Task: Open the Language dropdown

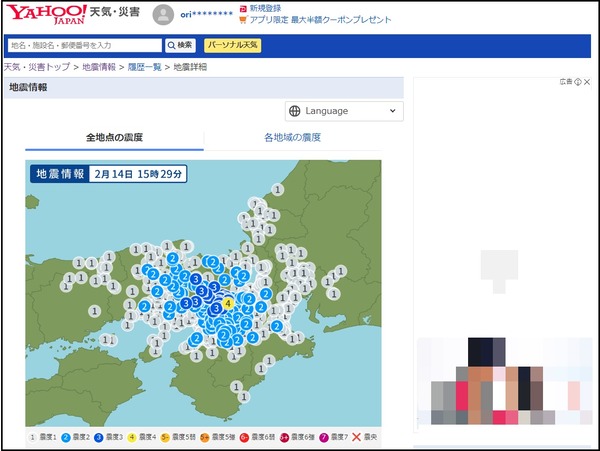Action: pyautogui.click(x=344, y=111)
